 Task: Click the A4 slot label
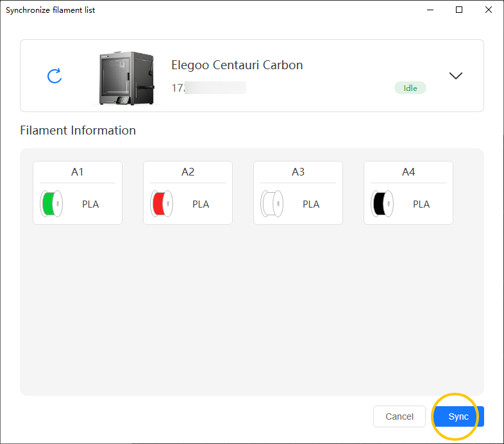click(x=408, y=172)
